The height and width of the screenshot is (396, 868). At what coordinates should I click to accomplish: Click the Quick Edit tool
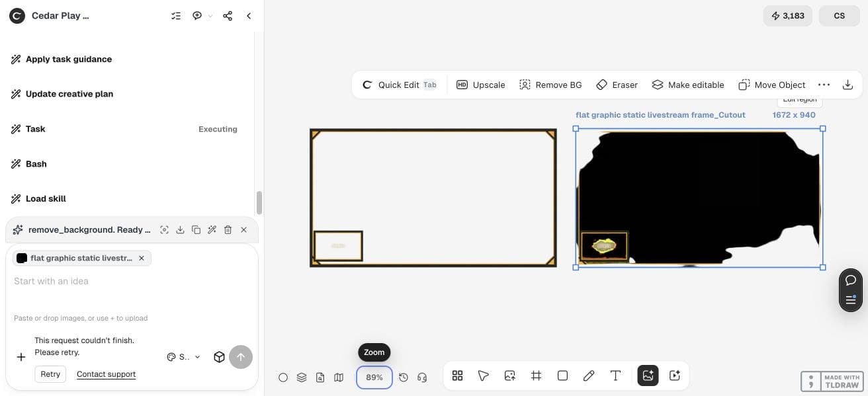[x=399, y=85]
